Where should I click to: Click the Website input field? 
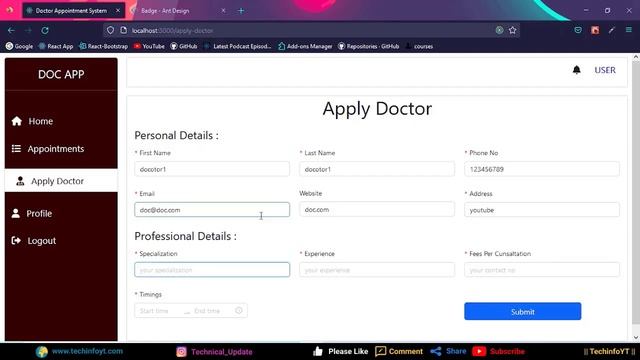377,209
